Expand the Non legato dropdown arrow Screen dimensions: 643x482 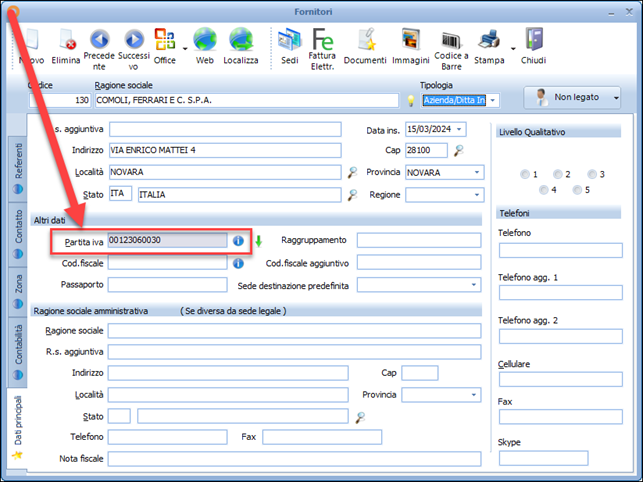(616, 98)
